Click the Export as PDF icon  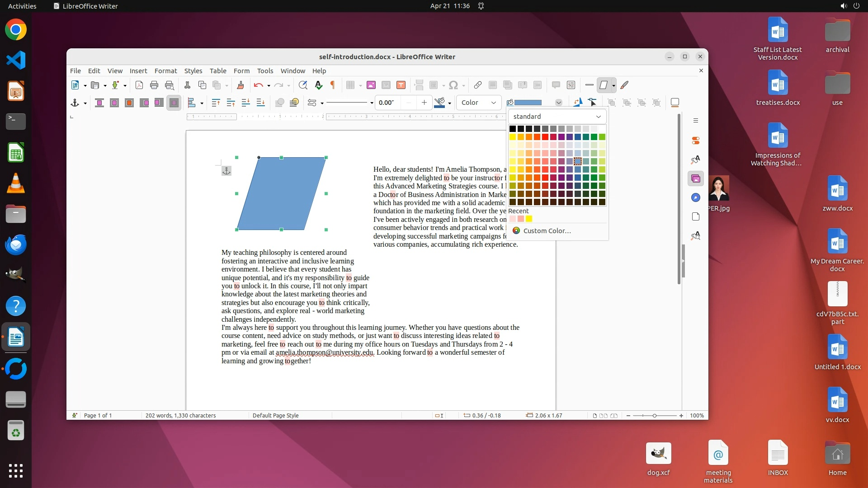tap(139, 85)
